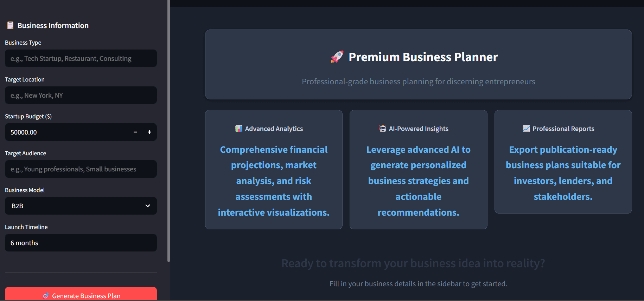644x301 pixels.
Task: Click the Target Location input field
Action: [81, 95]
